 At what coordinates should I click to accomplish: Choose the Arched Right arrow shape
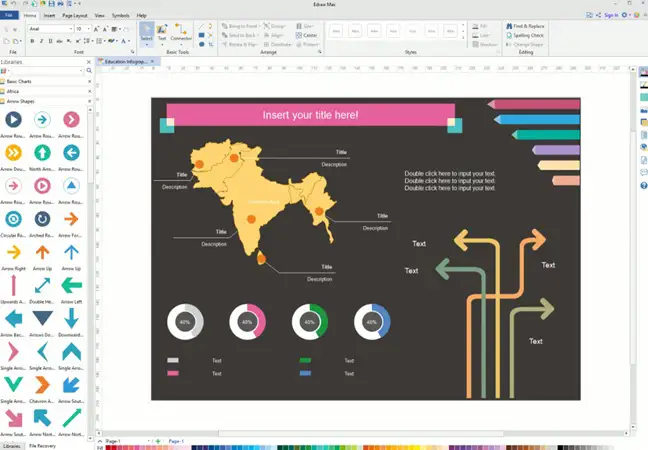click(42, 219)
